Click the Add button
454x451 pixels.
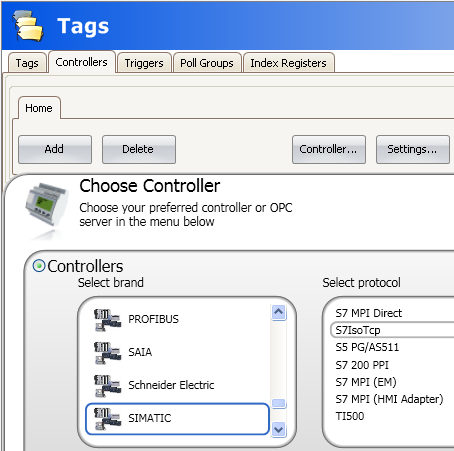(55, 149)
